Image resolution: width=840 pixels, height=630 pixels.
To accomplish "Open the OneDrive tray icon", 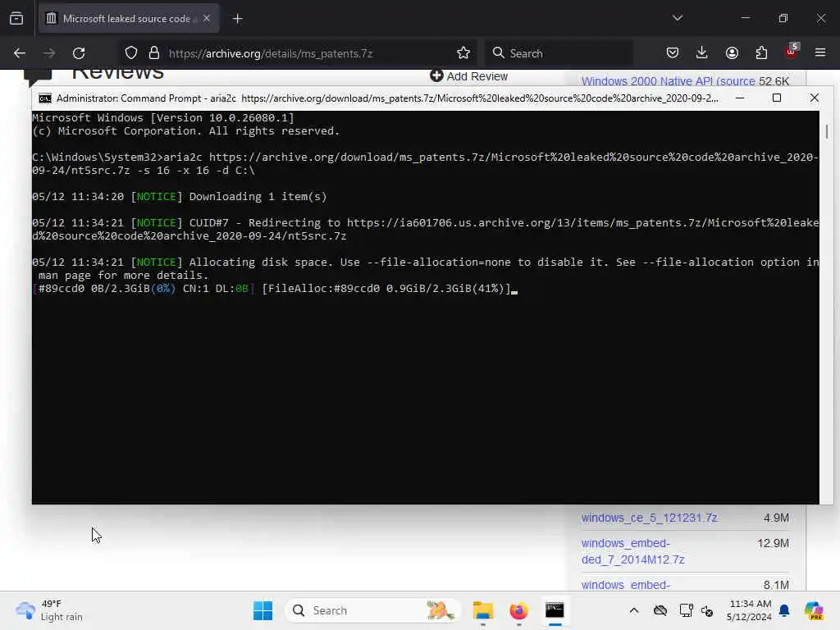I will click(x=660, y=610).
